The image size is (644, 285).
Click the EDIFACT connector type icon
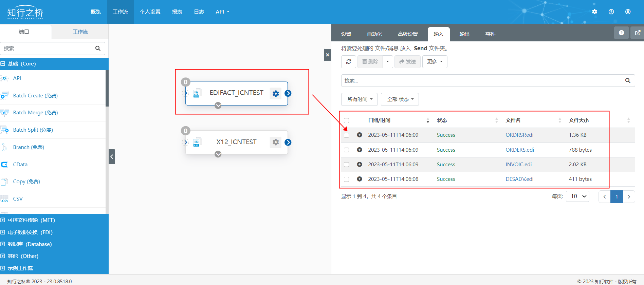pos(197,93)
